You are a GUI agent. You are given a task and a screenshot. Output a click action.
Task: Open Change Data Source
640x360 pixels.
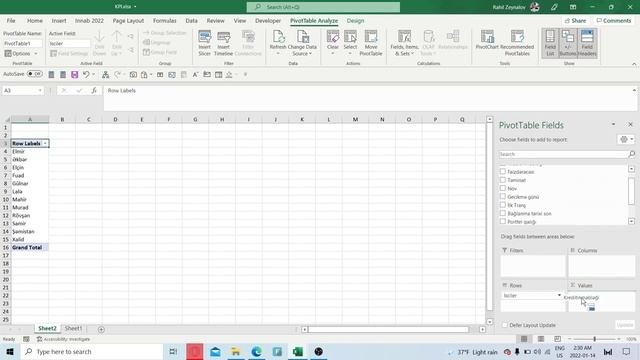(x=302, y=43)
